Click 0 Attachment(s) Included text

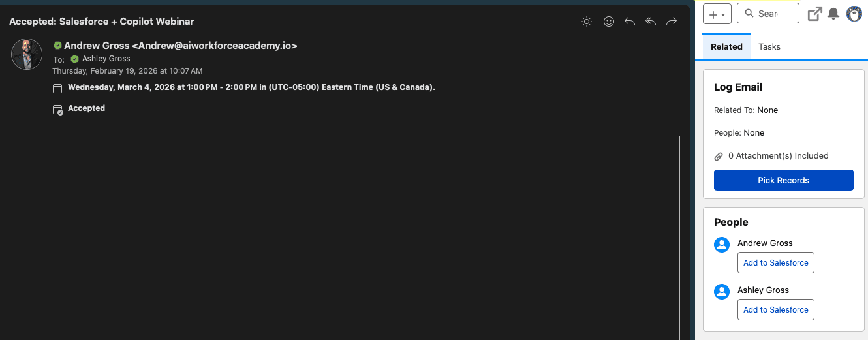[779, 155]
